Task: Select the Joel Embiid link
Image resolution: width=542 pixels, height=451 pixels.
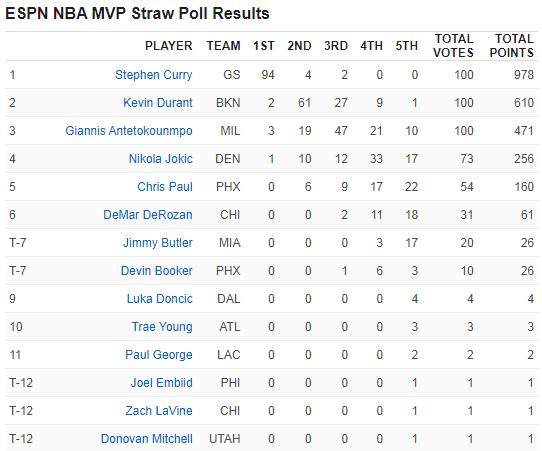Action: pyautogui.click(x=161, y=383)
